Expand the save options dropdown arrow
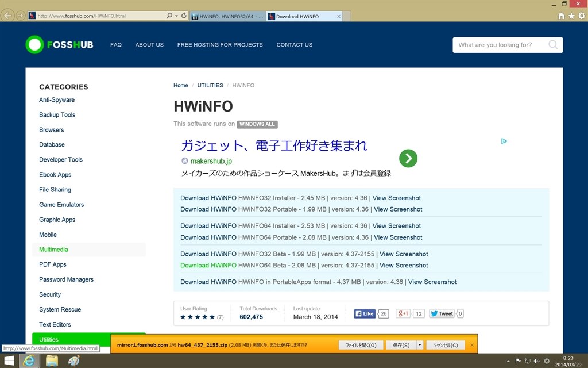Image resolution: width=588 pixels, height=368 pixels. (420, 345)
